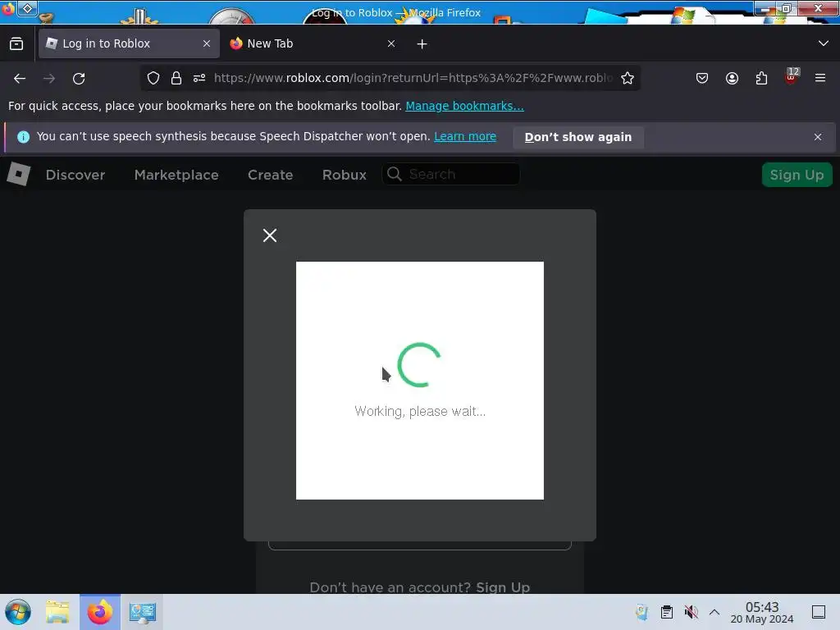Viewport: 840px width, 630px height.
Task: Dismiss the speech synthesis notification bar
Action: click(x=818, y=137)
